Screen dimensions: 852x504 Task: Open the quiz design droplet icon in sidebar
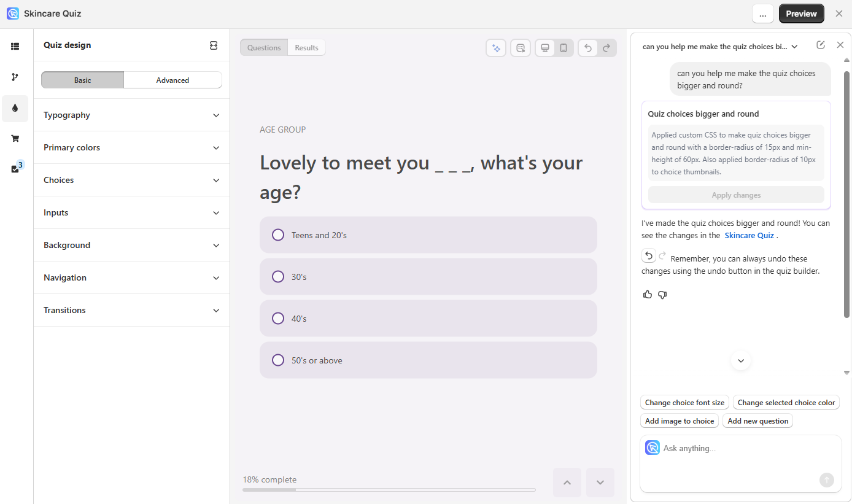[x=15, y=108]
